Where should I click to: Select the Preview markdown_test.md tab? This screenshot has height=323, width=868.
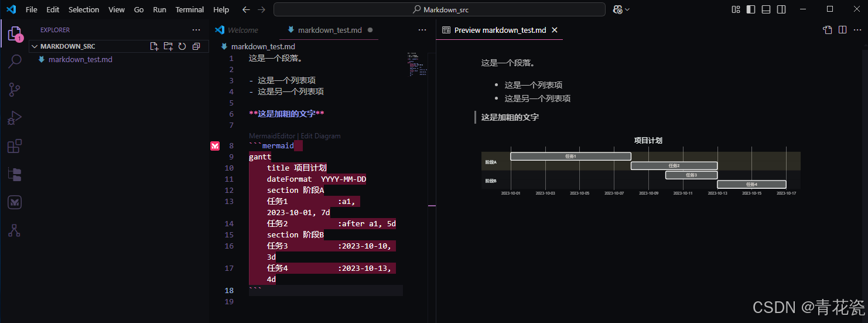pyautogui.click(x=500, y=30)
